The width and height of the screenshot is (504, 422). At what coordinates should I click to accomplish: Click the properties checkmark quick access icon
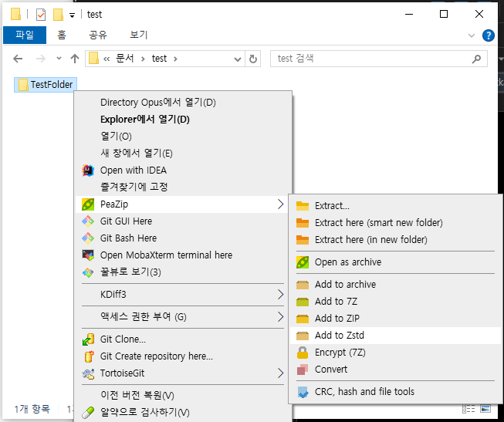pos(41,15)
